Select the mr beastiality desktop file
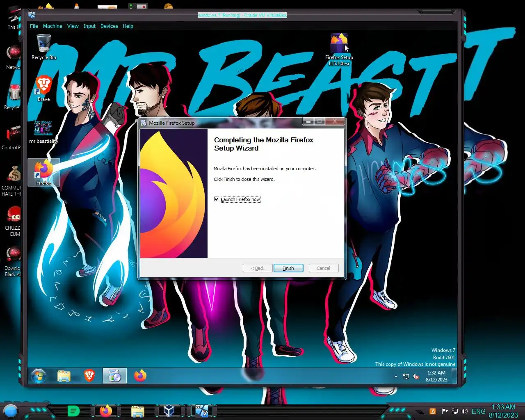 point(43,132)
